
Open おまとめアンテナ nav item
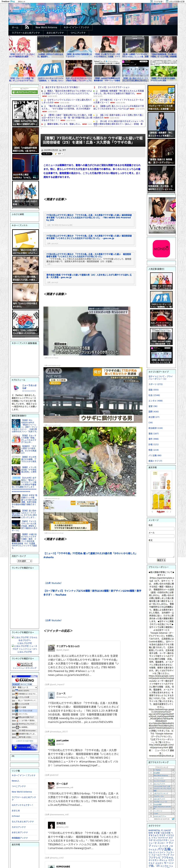55,33
